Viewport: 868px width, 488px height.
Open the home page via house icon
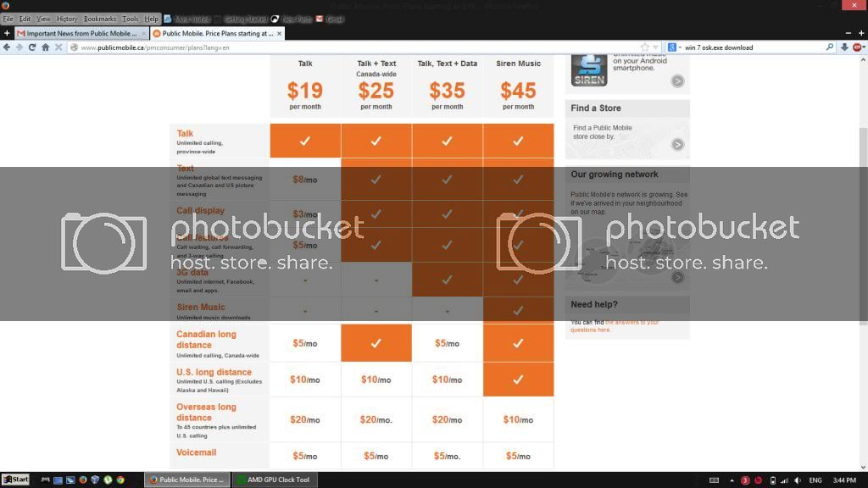pyautogui.click(x=46, y=47)
